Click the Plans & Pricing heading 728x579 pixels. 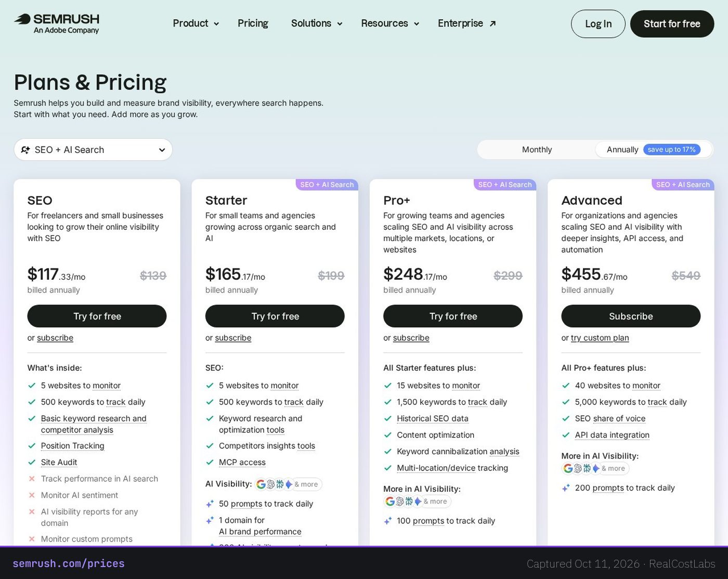coord(90,83)
